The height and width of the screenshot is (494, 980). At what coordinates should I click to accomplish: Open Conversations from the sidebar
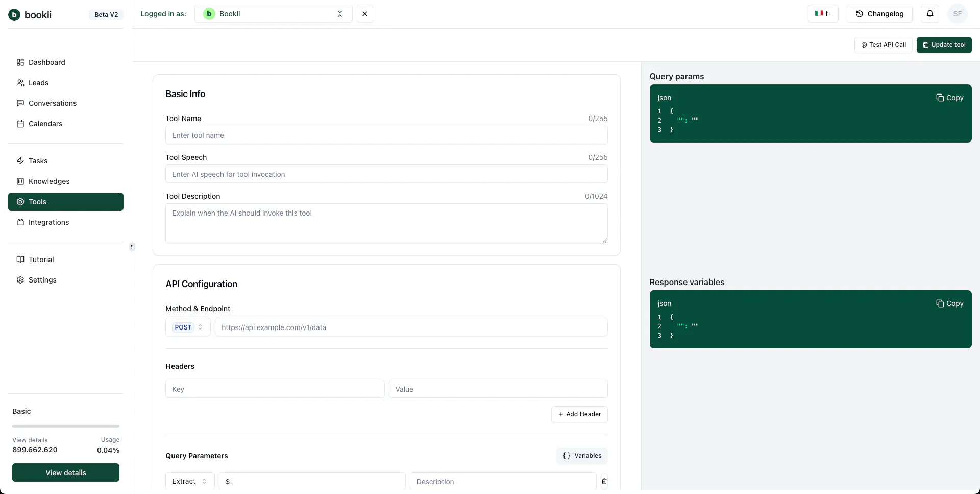click(66, 103)
